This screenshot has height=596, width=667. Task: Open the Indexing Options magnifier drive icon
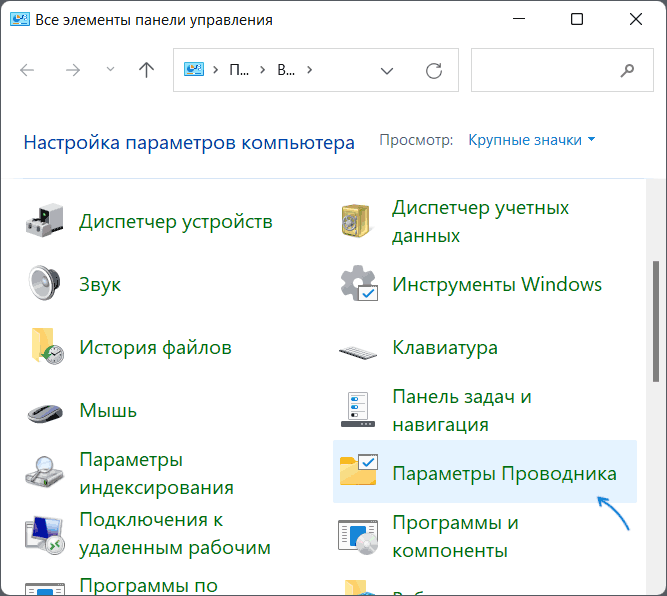click(45, 471)
